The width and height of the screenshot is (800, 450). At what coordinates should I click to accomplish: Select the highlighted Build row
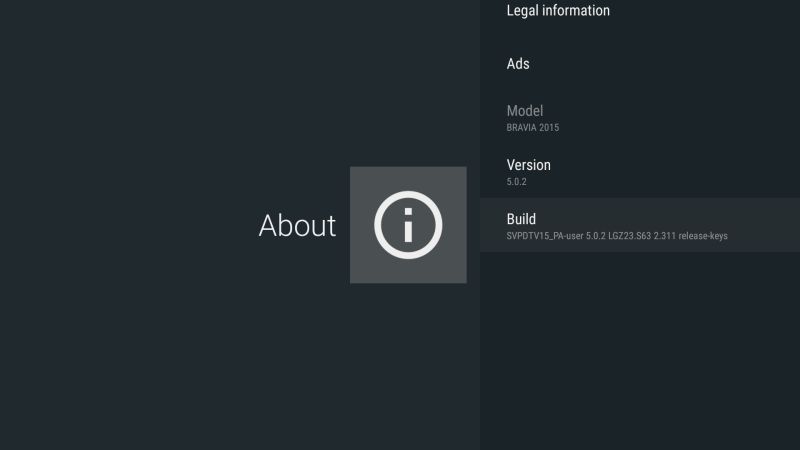(x=640, y=225)
